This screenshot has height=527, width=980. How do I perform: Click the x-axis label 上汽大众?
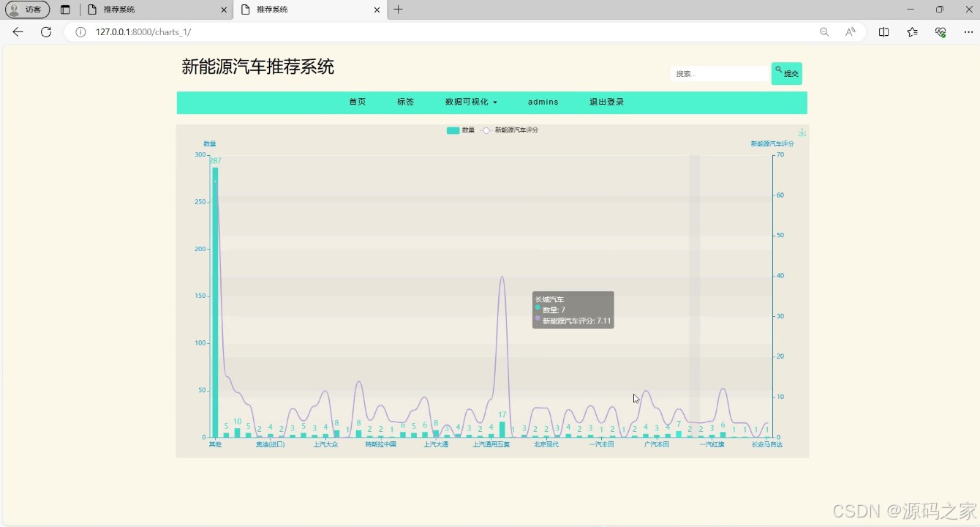point(326,444)
